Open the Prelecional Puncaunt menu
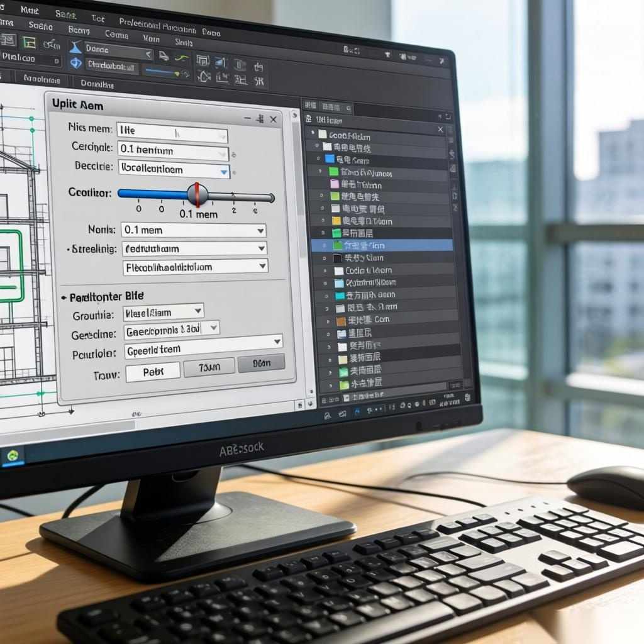The width and height of the screenshot is (644, 644). point(157,25)
